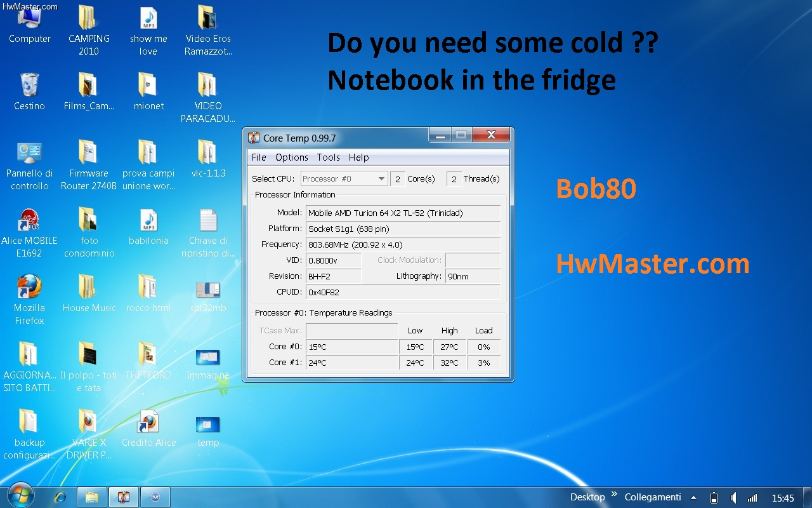Click the Platform field Socket S1g1
Image resolution: width=812 pixels, height=508 pixels.
pos(403,229)
